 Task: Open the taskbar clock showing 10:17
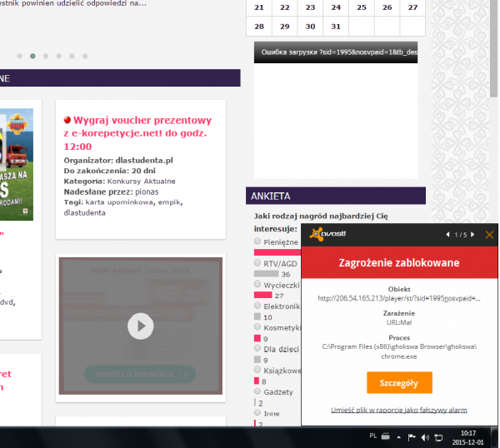coord(469,437)
